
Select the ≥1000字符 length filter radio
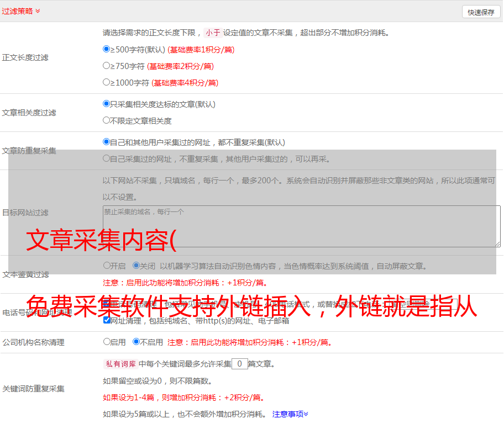(107, 82)
